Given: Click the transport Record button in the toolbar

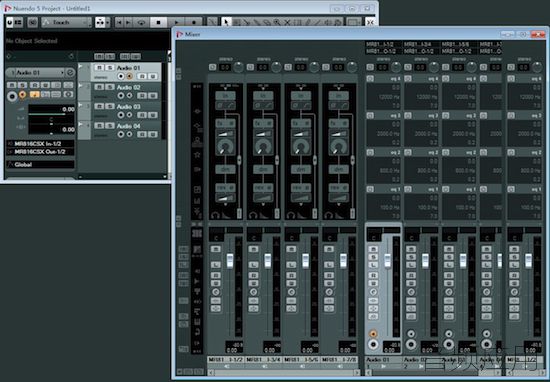Looking at the screenshot, I should point(194,22).
